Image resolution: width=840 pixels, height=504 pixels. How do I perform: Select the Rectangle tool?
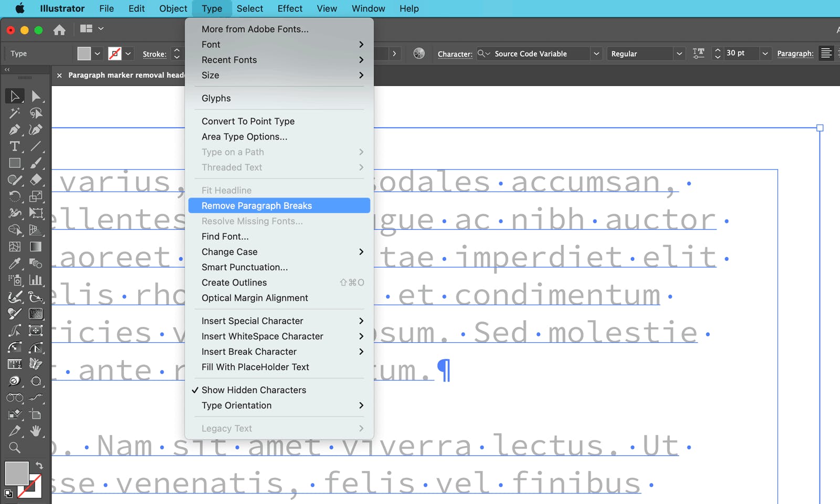[14, 162]
